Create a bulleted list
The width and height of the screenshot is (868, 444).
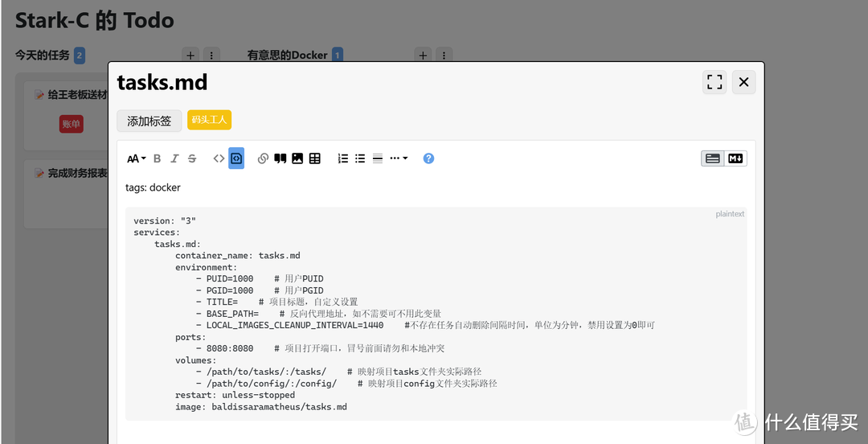pos(360,158)
